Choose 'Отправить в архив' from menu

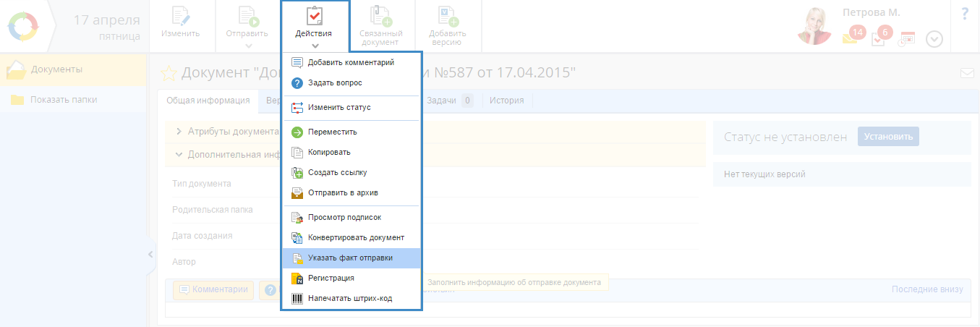(x=342, y=192)
